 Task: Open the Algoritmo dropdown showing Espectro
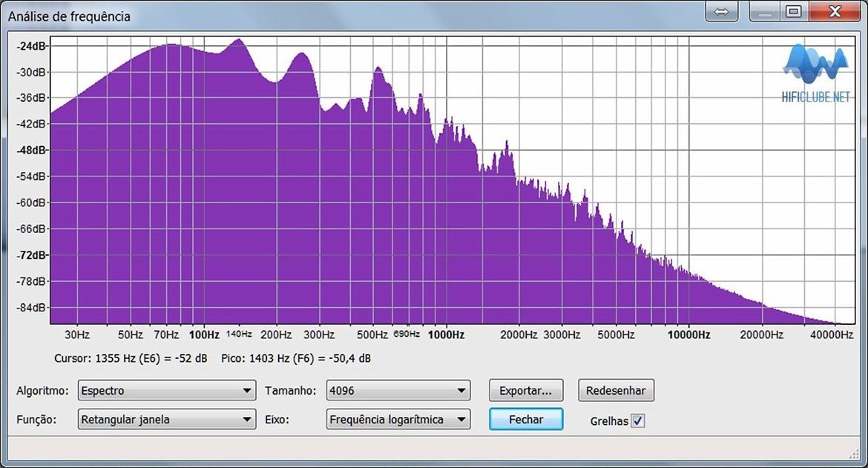coord(167,390)
